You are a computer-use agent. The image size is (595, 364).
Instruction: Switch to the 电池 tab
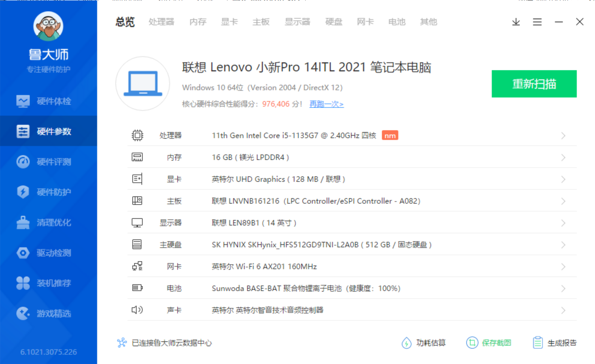click(x=397, y=22)
